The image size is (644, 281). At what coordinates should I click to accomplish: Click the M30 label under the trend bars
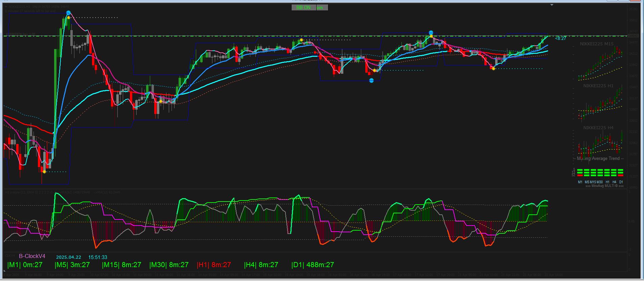(x=600, y=182)
